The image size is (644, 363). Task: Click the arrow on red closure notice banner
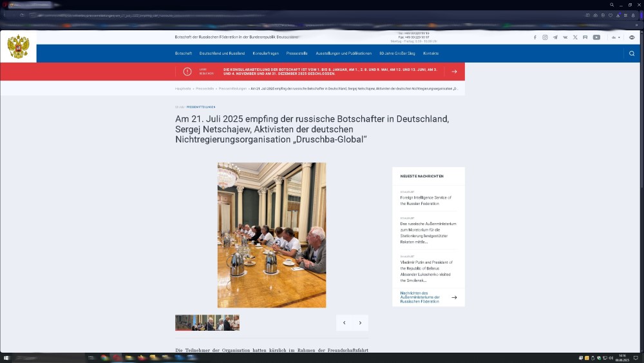454,72
